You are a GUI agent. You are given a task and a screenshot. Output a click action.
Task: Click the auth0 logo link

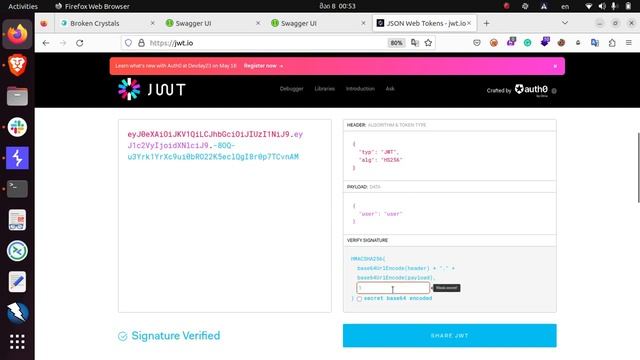click(531, 90)
